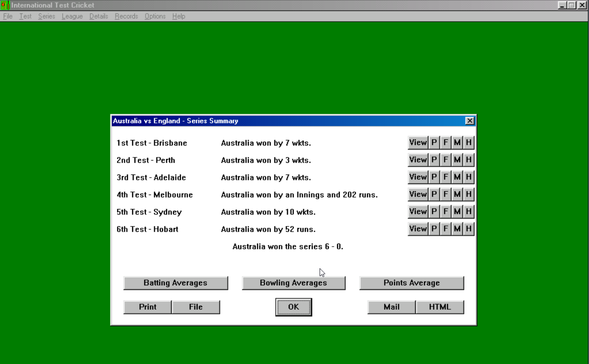Image resolution: width=589 pixels, height=364 pixels.
Task: Open the Batting Averages report
Action: point(175,283)
